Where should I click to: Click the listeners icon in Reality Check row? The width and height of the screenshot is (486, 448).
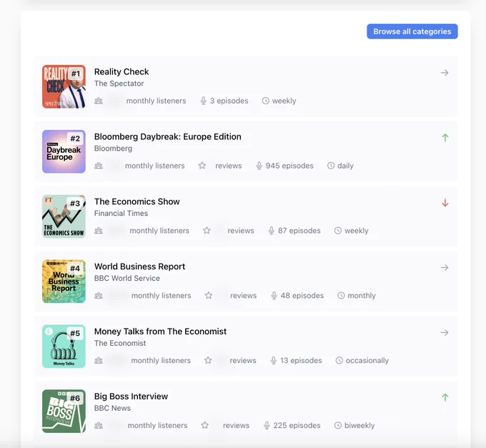pos(99,101)
